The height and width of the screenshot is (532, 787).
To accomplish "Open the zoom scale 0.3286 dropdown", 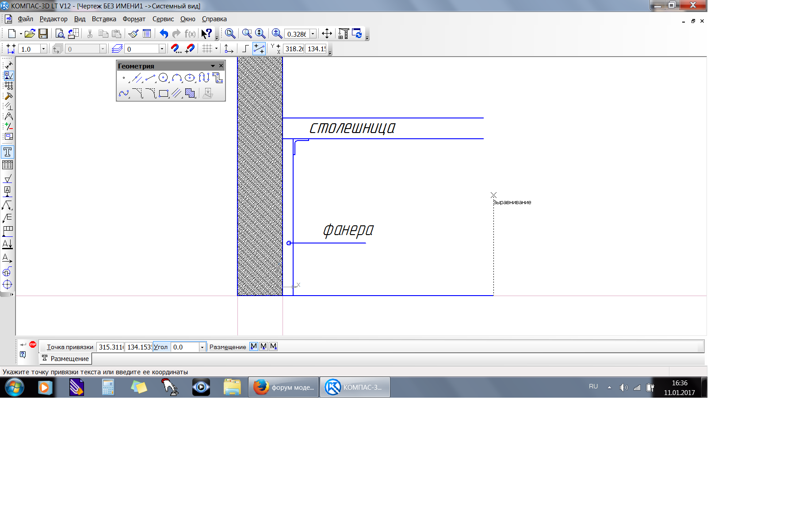I will point(313,34).
